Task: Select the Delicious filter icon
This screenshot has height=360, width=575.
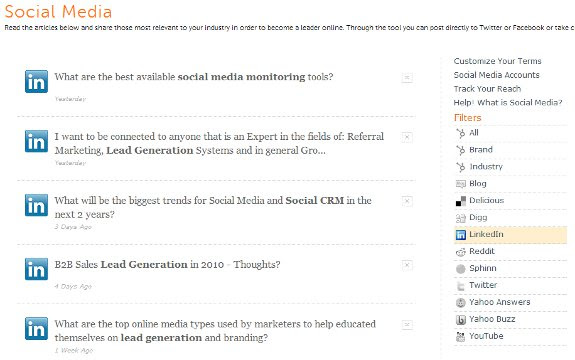Action: click(461, 201)
